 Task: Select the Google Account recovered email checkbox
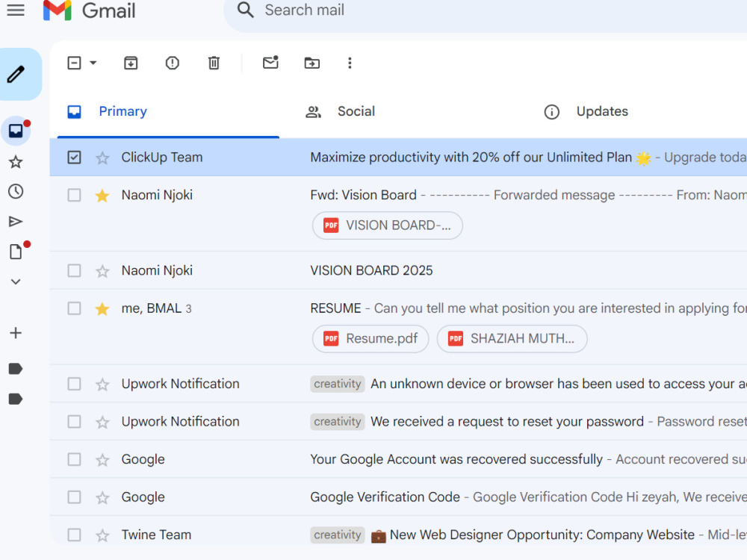pyautogui.click(x=74, y=459)
